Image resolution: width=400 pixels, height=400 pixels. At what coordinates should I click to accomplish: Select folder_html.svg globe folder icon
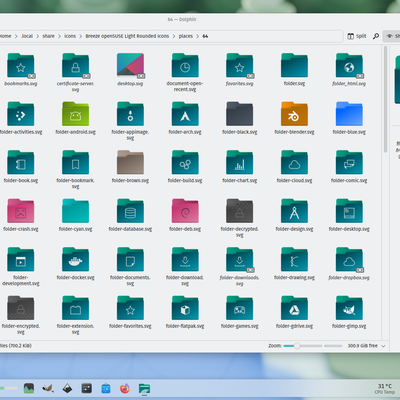pos(349,66)
